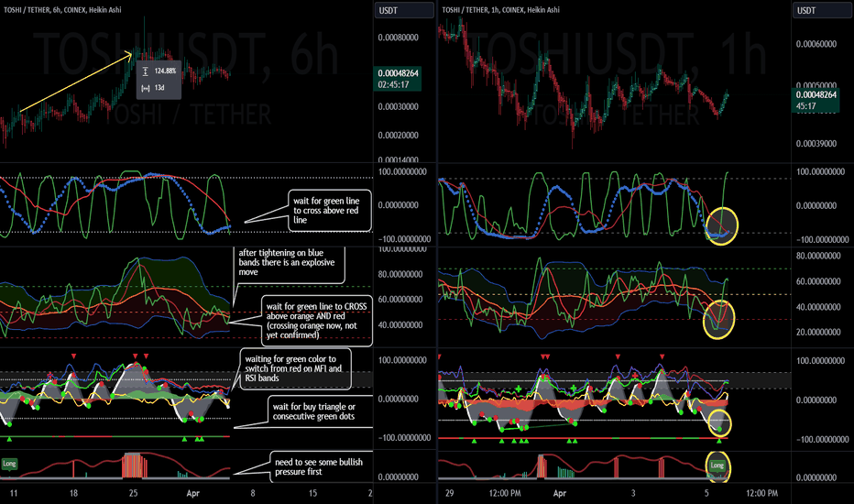Select 'wait for green line to CROSS above orange' note
This screenshot has height=504, width=854.
[316, 321]
